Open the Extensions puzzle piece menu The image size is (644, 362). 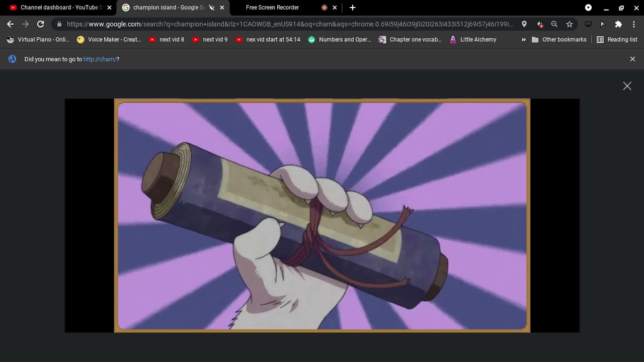click(618, 24)
